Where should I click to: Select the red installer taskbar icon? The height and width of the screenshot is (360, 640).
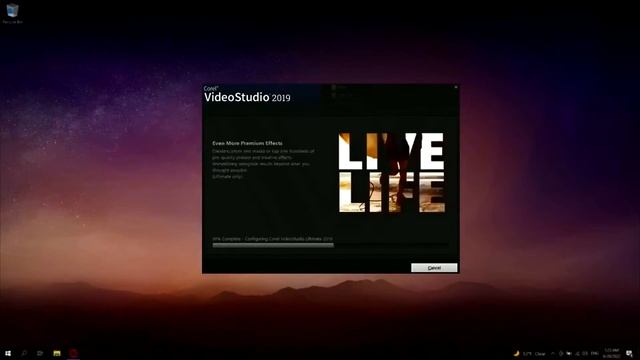[x=73, y=353]
